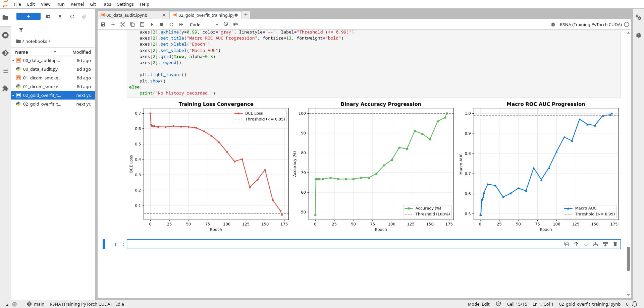The height and width of the screenshot is (308, 644).
Task: Switch kernel via RSNA (Training PyTorch CUDA)
Action: [x=591, y=24]
